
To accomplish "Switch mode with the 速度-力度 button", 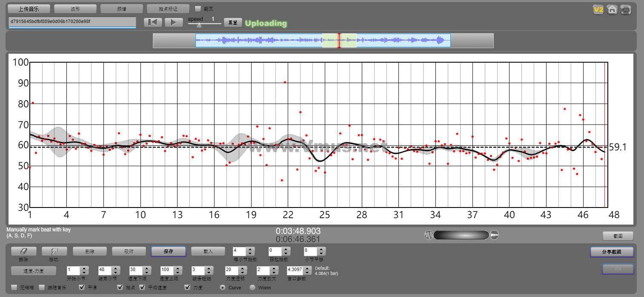I will point(34,271).
